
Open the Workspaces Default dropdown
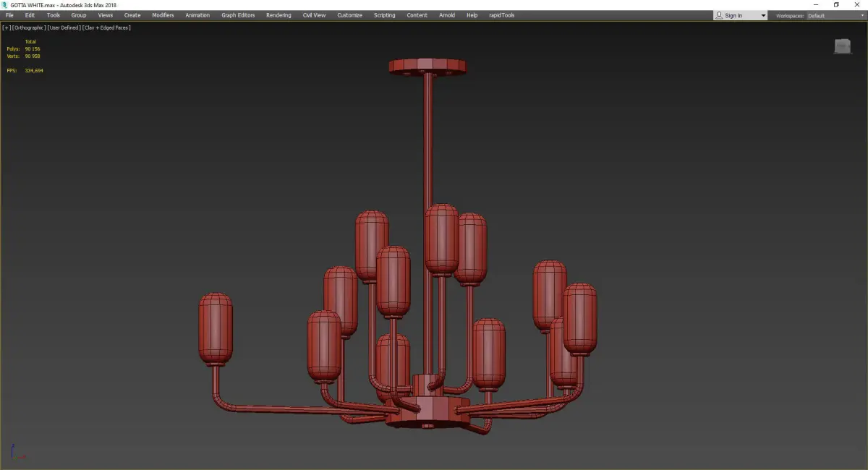(x=836, y=15)
